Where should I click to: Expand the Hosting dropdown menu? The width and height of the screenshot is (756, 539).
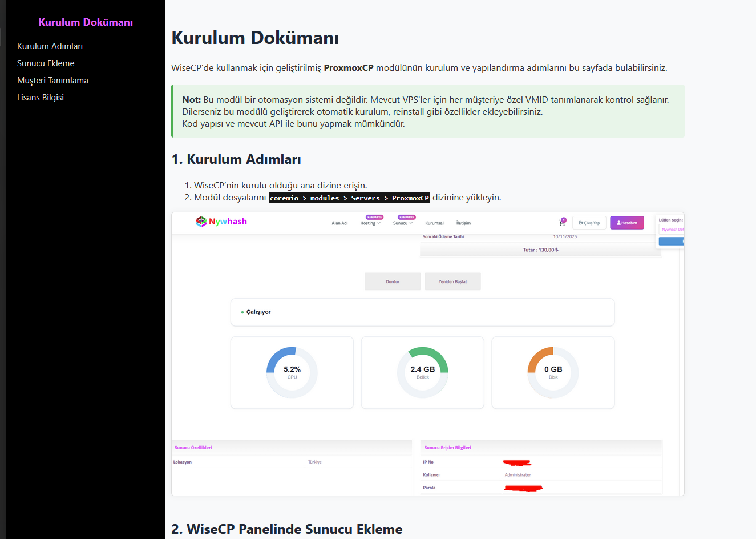(x=370, y=223)
